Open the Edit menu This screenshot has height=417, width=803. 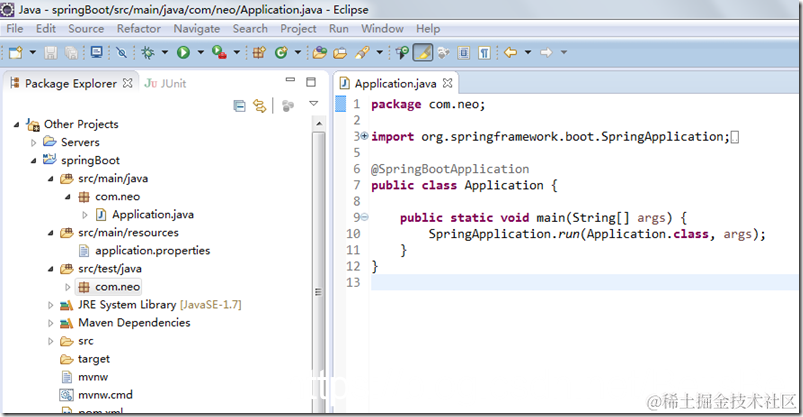(x=46, y=29)
